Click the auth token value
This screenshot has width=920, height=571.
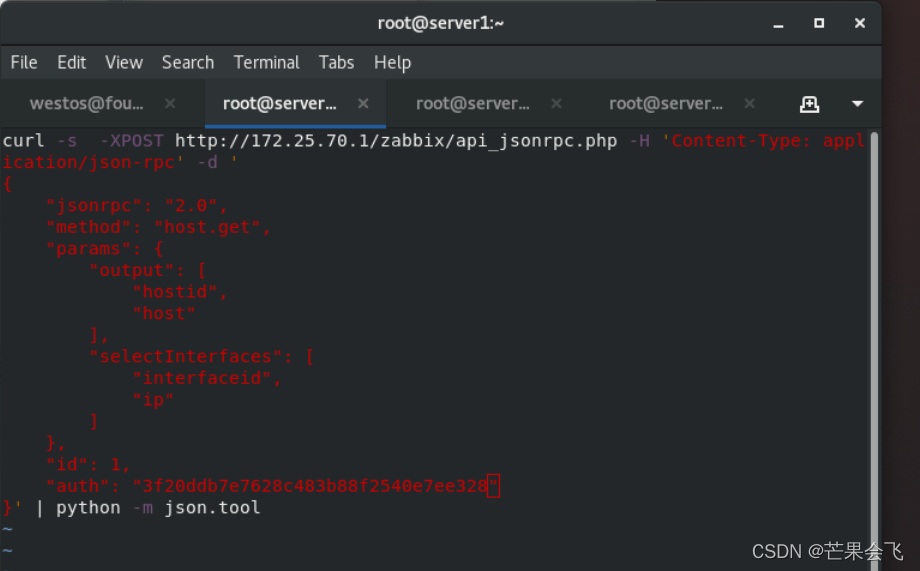pos(315,486)
